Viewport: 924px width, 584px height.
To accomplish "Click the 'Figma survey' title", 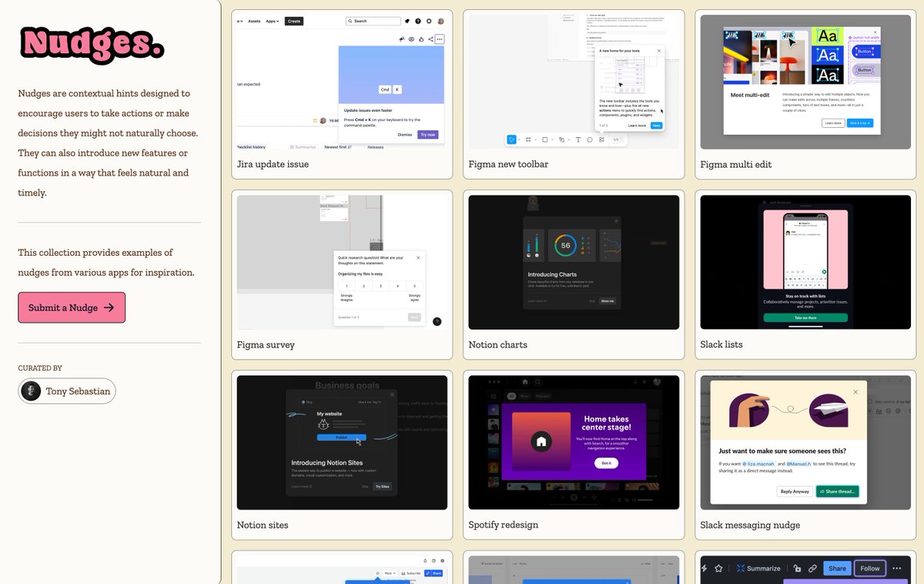I will click(x=266, y=344).
